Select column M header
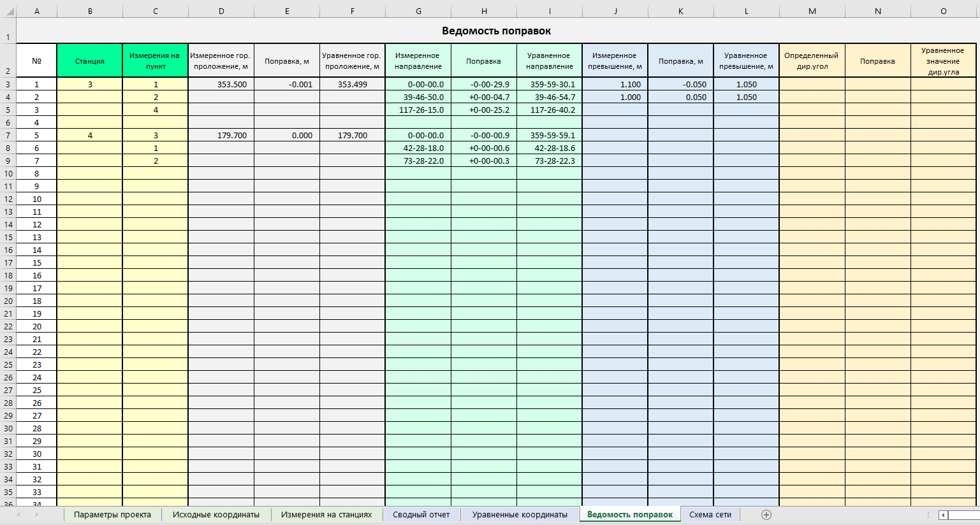Image resolution: width=980 pixels, height=525 pixels. 812,11
